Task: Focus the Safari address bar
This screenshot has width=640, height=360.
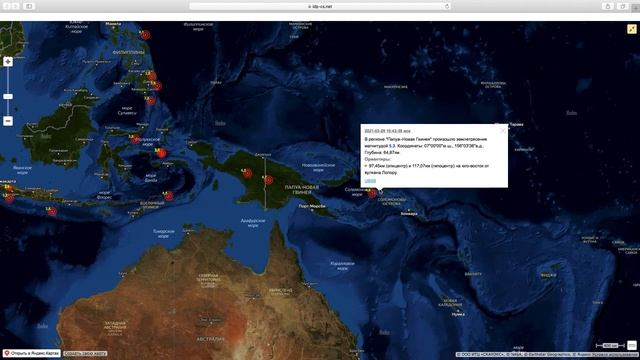Action: coord(320,7)
